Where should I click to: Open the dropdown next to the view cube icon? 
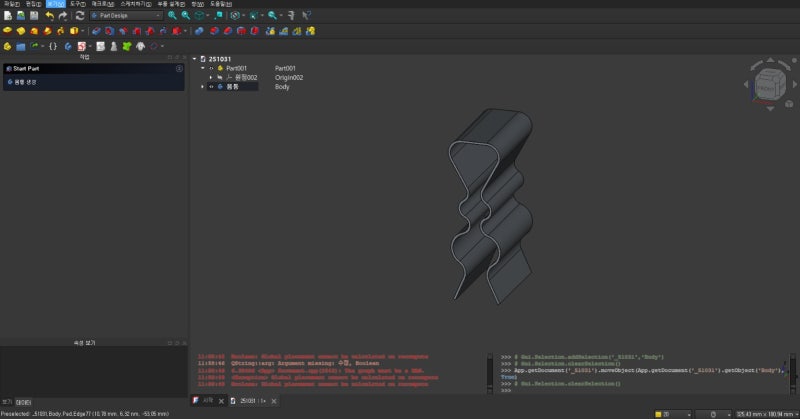point(208,16)
